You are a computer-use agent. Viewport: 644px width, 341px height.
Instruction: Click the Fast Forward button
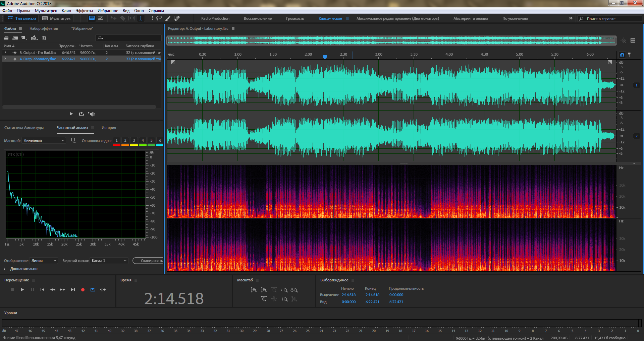62,290
